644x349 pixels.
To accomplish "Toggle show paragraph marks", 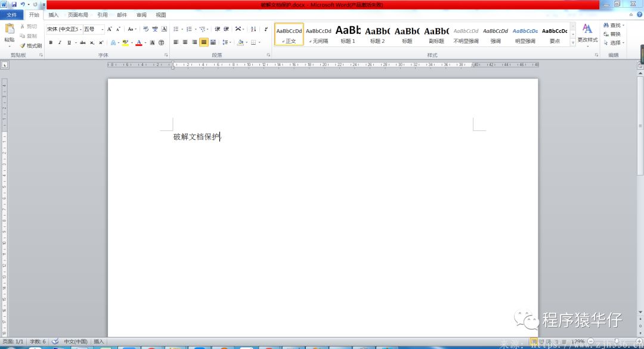I will (266, 29).
